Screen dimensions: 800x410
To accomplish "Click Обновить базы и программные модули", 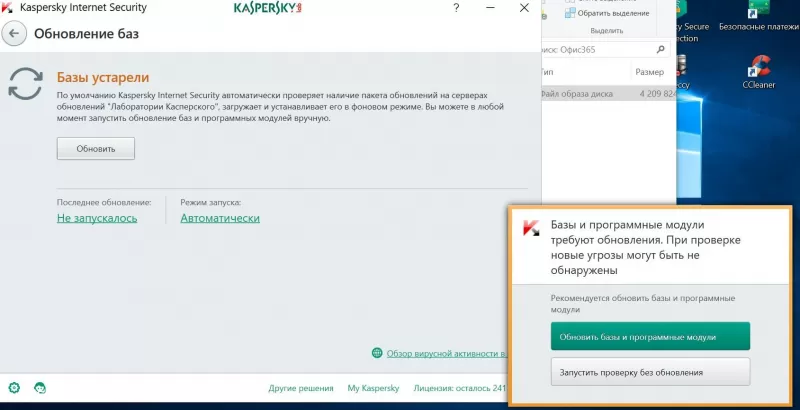I will [x=650, y=337].
